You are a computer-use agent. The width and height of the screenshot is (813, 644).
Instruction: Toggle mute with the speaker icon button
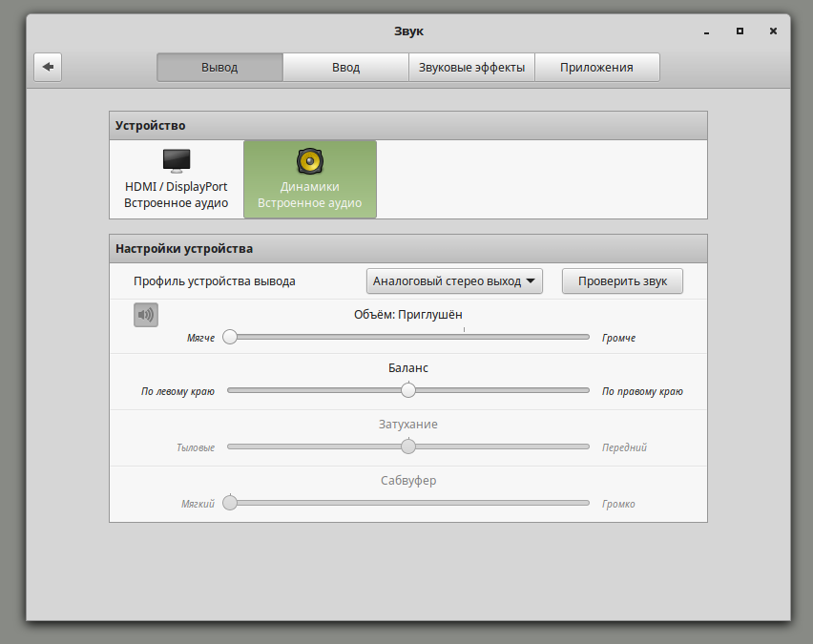pyautogui.click(x=146, y=314)
